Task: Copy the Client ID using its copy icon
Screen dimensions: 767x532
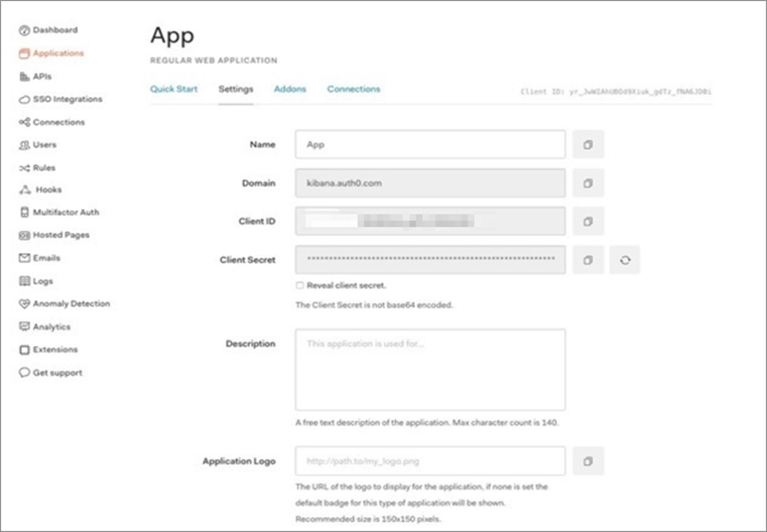Action: pyautogui.click(x=588, y=221)
